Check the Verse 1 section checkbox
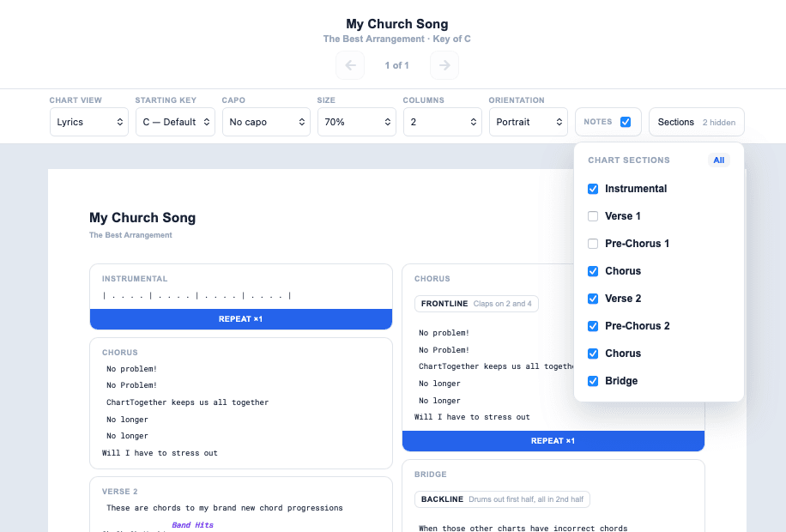 593,216
